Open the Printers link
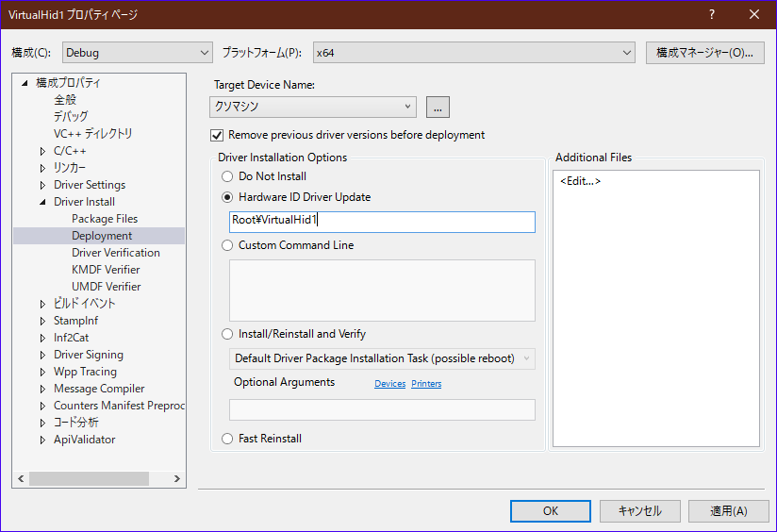 426,384
